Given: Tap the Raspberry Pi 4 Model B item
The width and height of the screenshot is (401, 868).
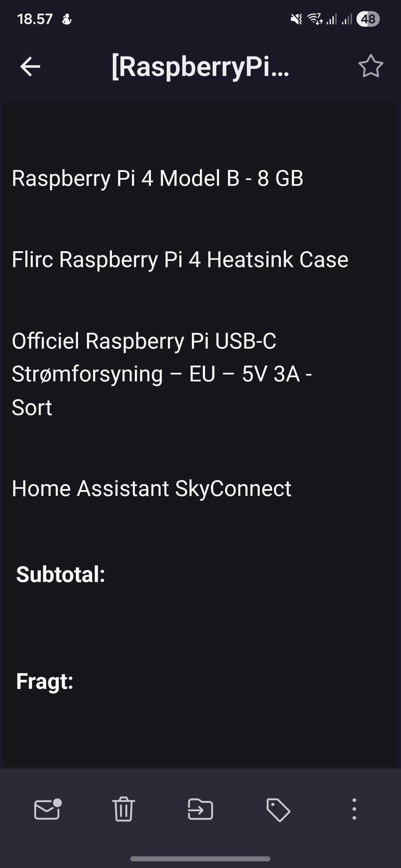Looking at the screenshot, I should (157, 178).
